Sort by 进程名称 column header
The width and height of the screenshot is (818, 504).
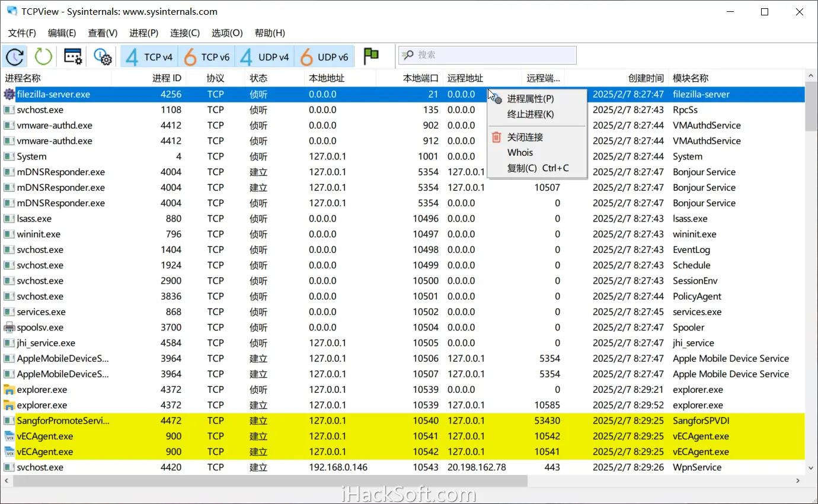click(x=56, y=78)
